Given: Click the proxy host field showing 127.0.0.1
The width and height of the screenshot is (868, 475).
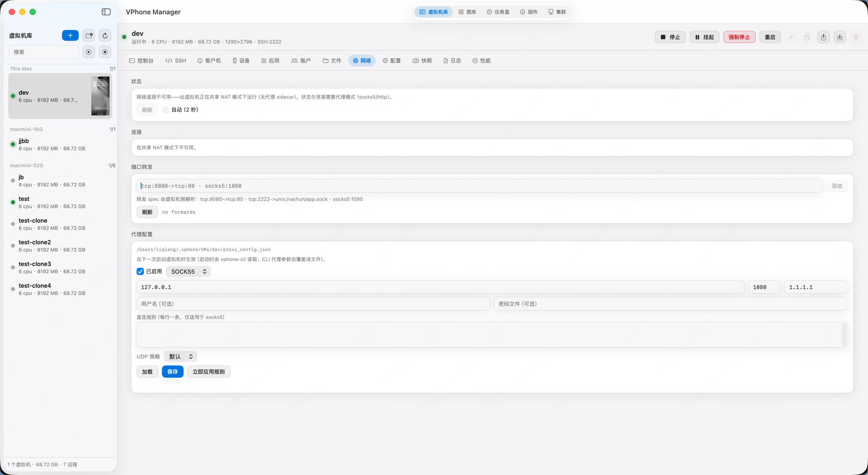Looking at the screenshot, I should (x=441, y=287).
